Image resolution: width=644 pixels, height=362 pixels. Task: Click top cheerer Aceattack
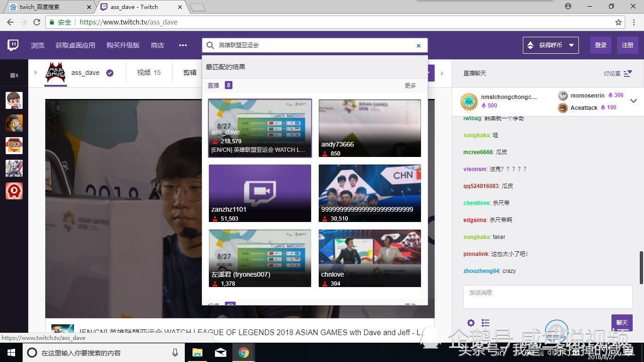584,108
